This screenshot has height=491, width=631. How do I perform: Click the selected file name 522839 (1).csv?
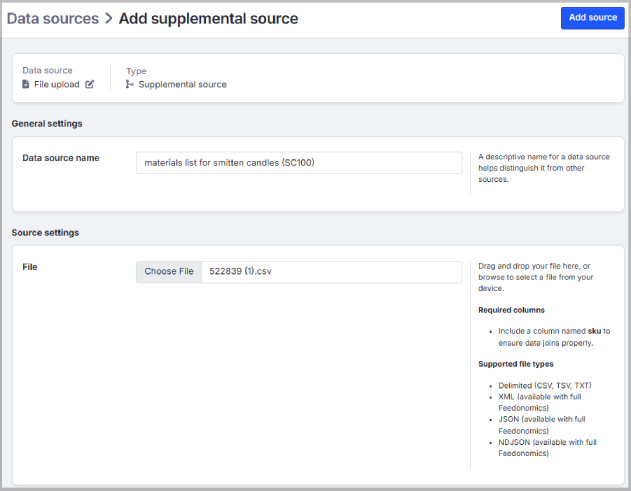pyautogui.click(x=240, y=271)
